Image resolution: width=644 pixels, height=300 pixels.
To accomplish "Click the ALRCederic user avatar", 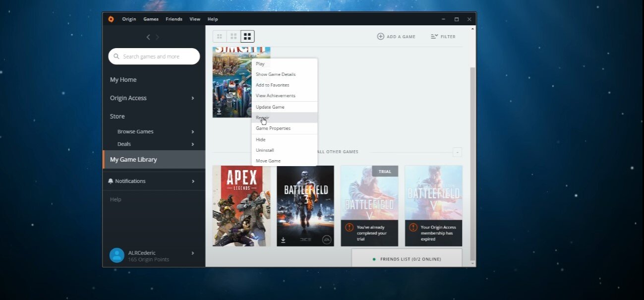I will pyautogui.click(x=117, y=255).
